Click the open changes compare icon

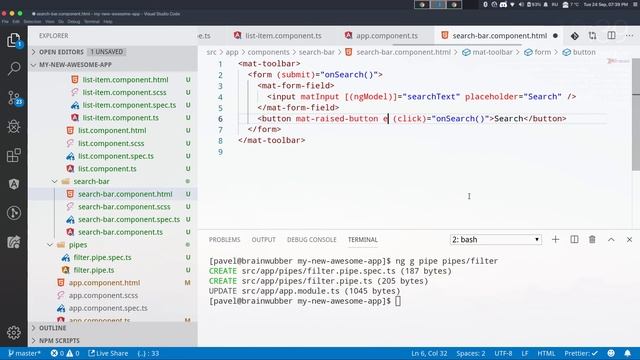pyautogui.click(x=593, y=36)
